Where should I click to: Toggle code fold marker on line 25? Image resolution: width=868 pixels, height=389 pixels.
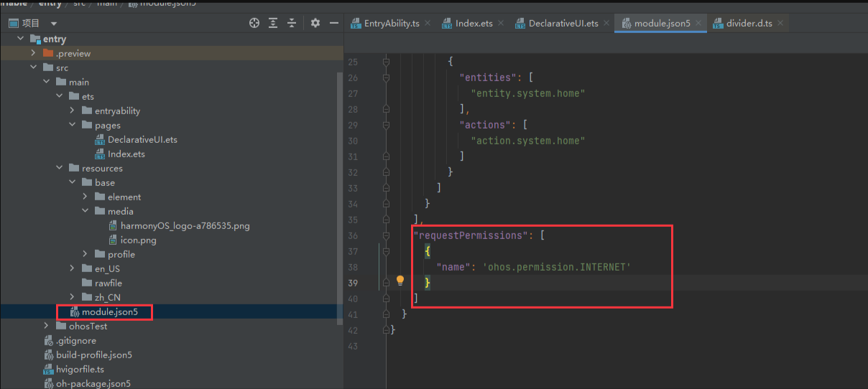pos(386,62)
